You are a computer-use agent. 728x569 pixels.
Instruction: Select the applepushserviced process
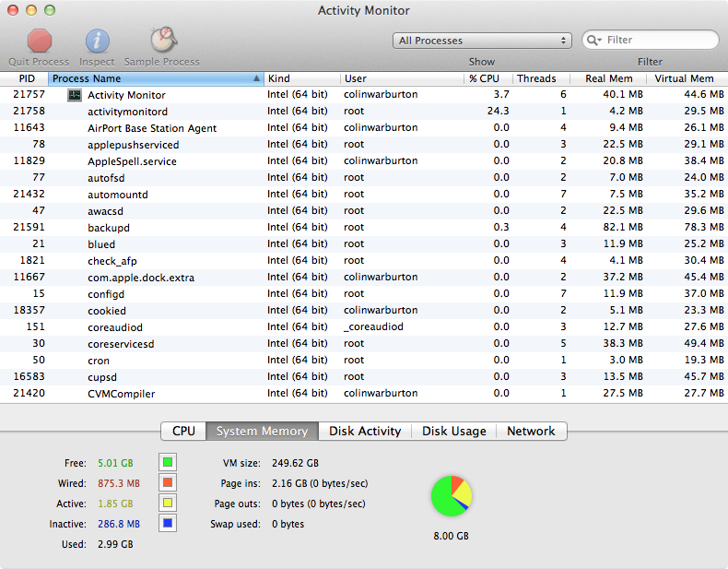click(364, 145)
